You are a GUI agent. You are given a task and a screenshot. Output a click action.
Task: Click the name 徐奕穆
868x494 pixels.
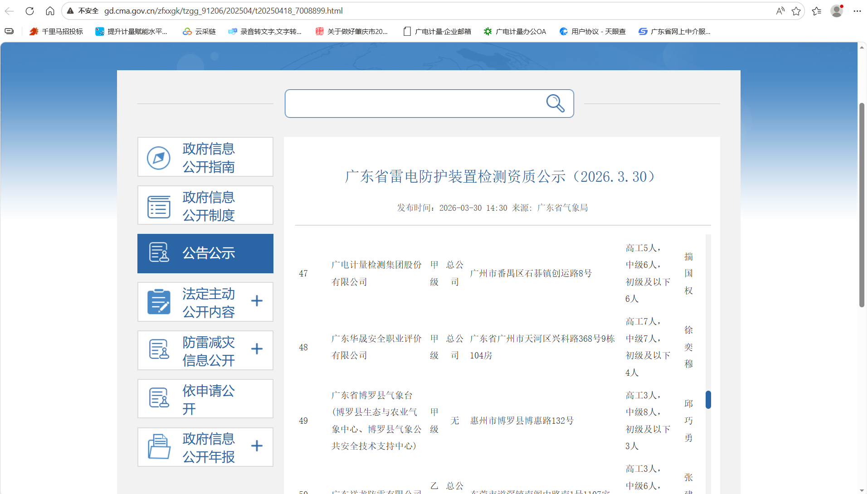688,347
